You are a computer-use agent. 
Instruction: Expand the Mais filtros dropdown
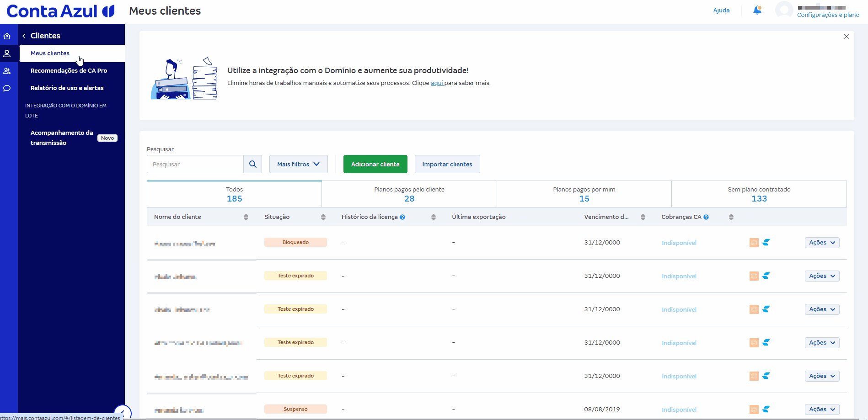pyautogui.click(x=299, y=164)
